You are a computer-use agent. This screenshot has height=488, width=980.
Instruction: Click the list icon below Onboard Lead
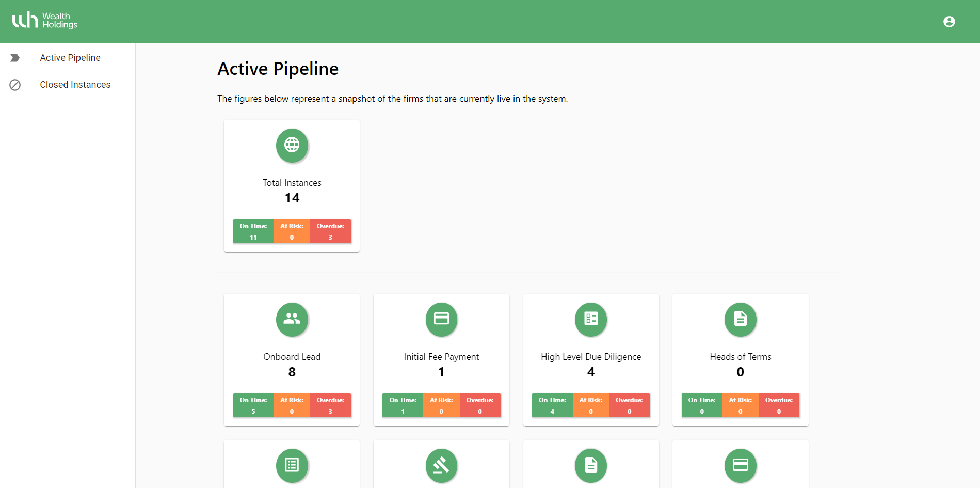pos(292,465)
